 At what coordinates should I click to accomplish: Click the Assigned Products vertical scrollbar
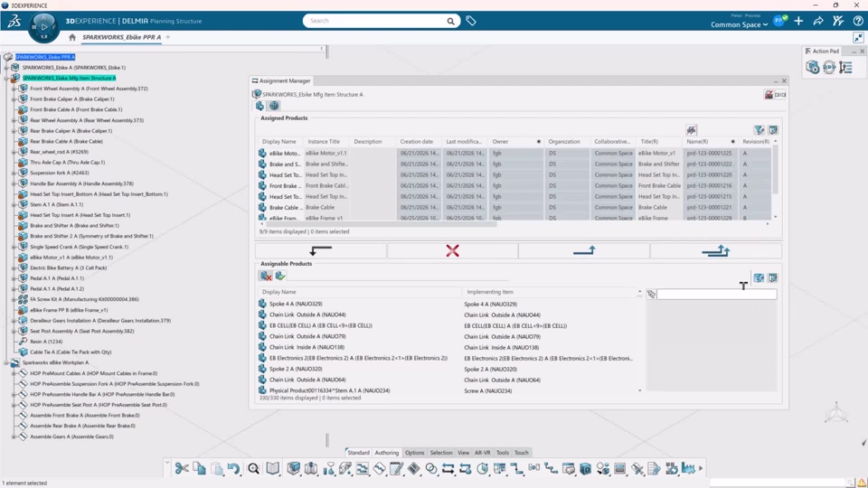tap(775, 170)
